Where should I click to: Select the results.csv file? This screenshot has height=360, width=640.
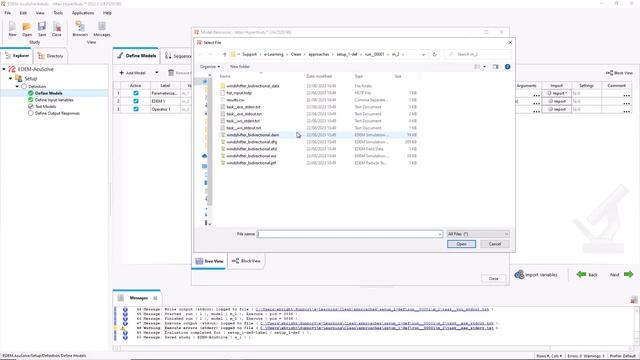pos(236,100)
